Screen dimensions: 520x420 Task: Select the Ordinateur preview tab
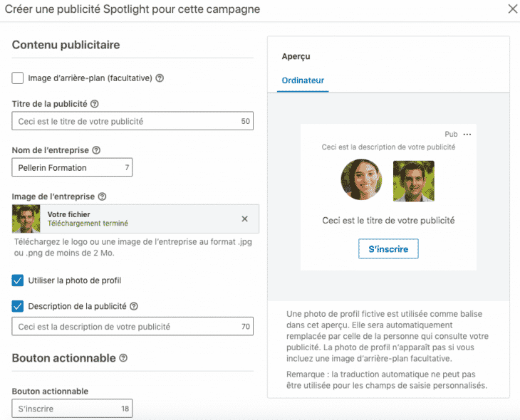point(303,80)
